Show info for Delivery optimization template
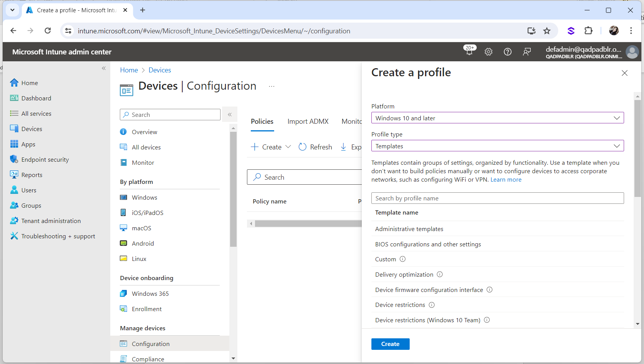Screen dimensions: 644x364 440,274
